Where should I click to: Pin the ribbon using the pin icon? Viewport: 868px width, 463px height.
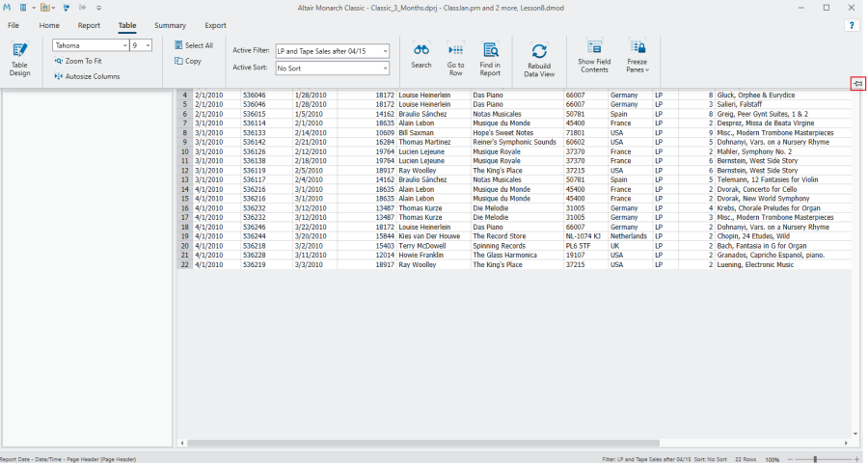tap(857, 85)
